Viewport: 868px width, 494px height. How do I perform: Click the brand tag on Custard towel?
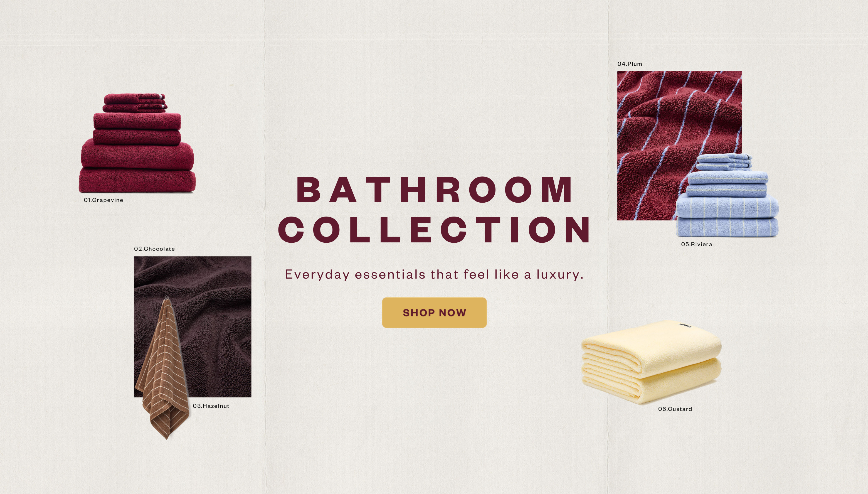[685, 326]
